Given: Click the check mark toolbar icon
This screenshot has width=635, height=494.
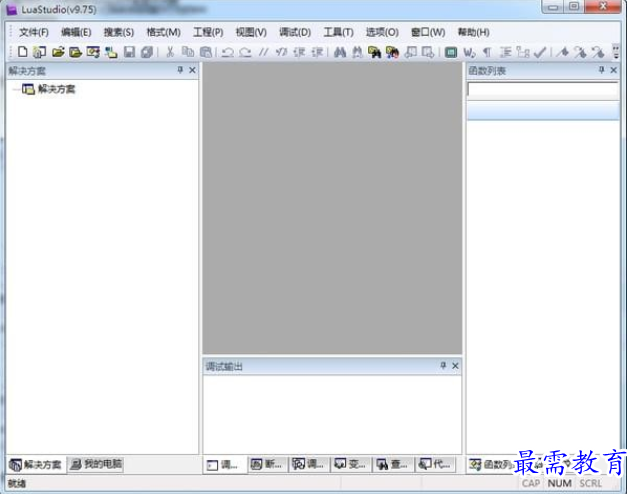Looking at the screenshot, I should click(x=540, y=52).
